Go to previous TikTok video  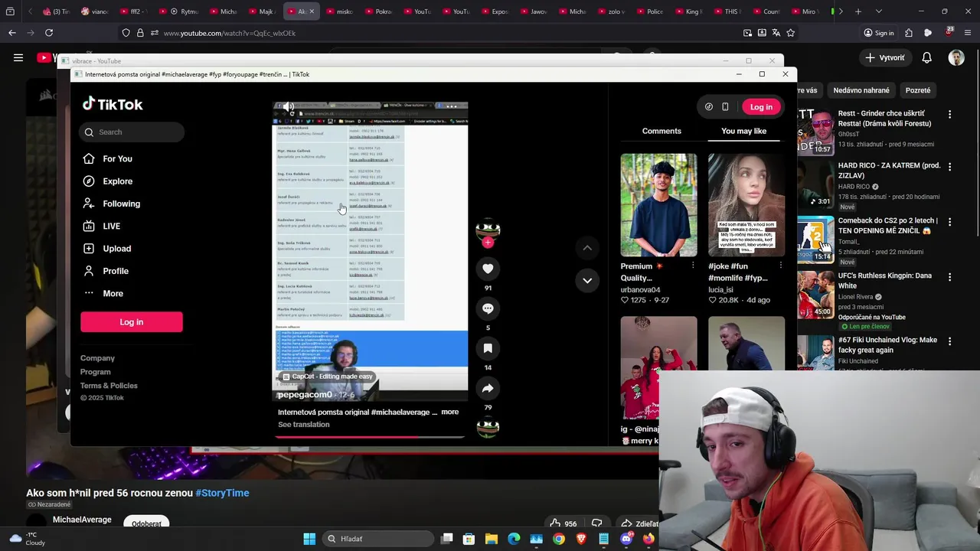[x=587, y=248]
